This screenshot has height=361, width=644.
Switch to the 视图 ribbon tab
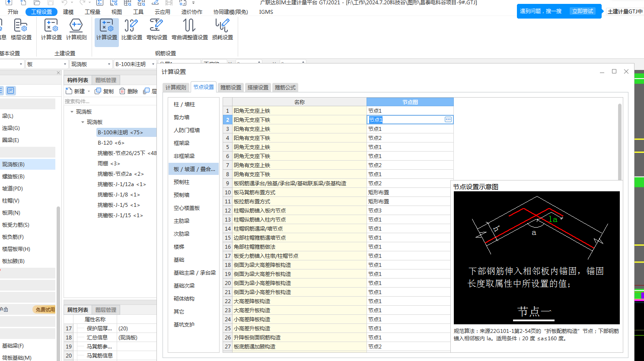[117, 12]
